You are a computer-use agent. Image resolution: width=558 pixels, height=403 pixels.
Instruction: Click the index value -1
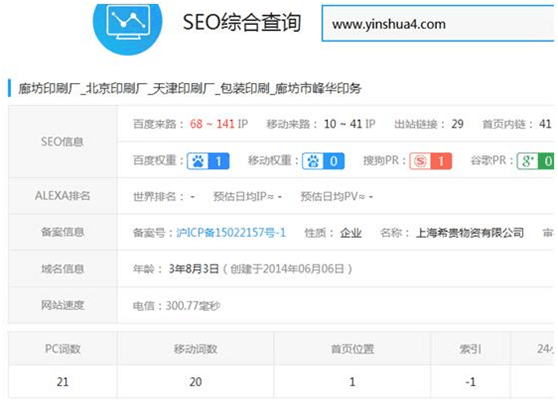point(470,382)
